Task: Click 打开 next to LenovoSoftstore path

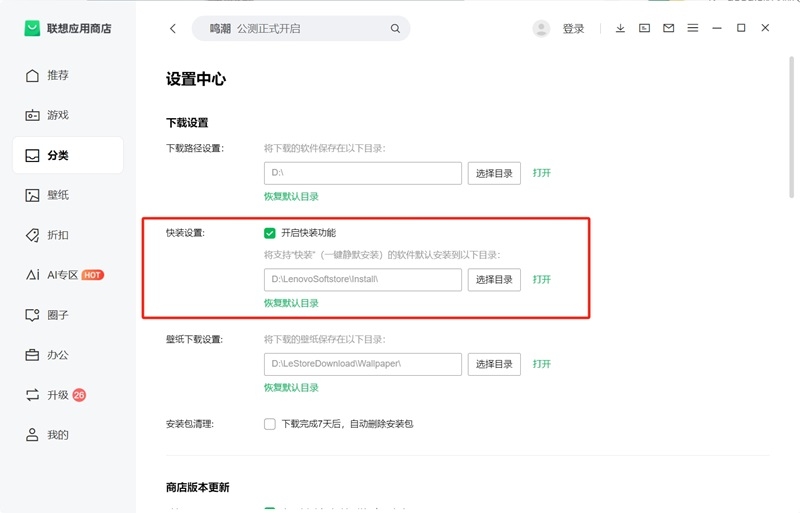Action: tap(541, 280)
